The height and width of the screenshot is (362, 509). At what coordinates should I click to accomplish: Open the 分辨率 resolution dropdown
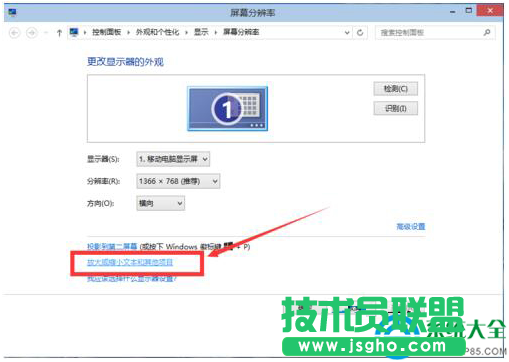click(x=178, y=181)
